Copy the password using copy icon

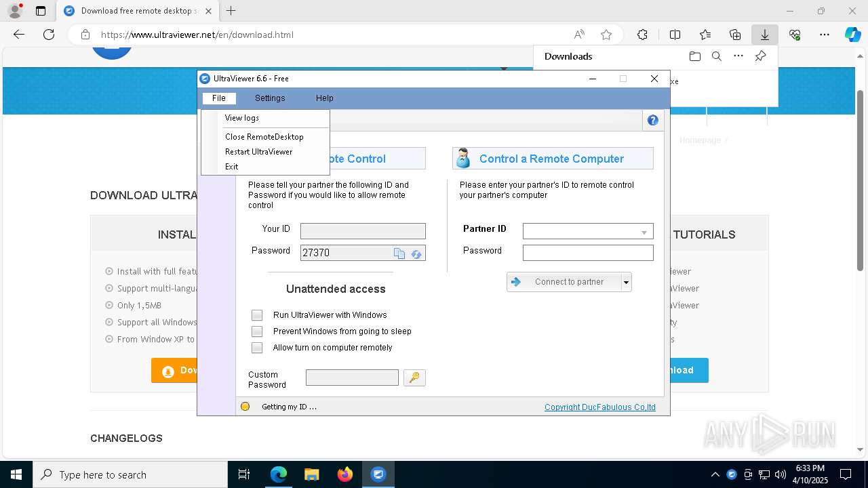pyautogui.click(x=399, y=253)
